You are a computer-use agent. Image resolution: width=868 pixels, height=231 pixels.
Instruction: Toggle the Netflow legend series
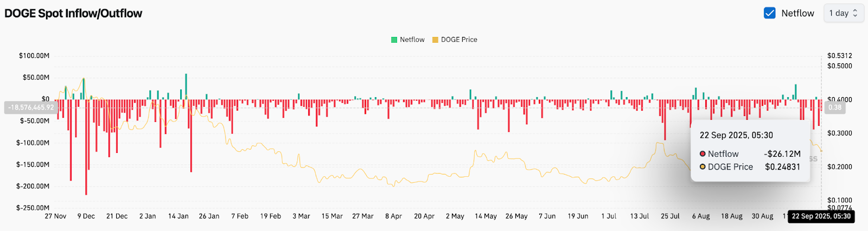[x=408, y=40]
